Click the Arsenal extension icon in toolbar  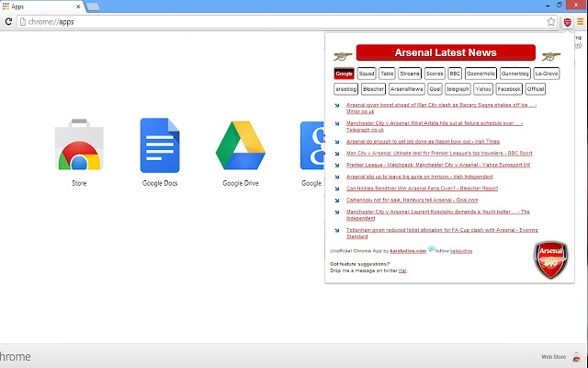coord(568,22)
